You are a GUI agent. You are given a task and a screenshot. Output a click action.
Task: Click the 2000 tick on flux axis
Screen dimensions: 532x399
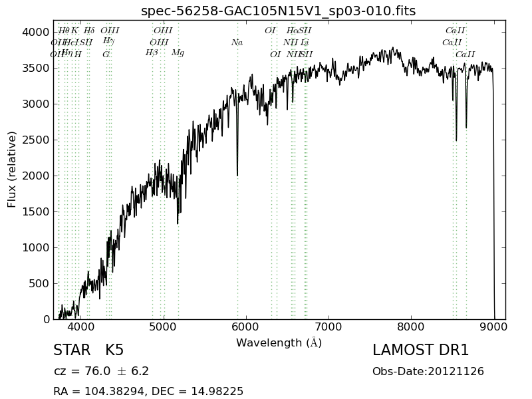36,176
